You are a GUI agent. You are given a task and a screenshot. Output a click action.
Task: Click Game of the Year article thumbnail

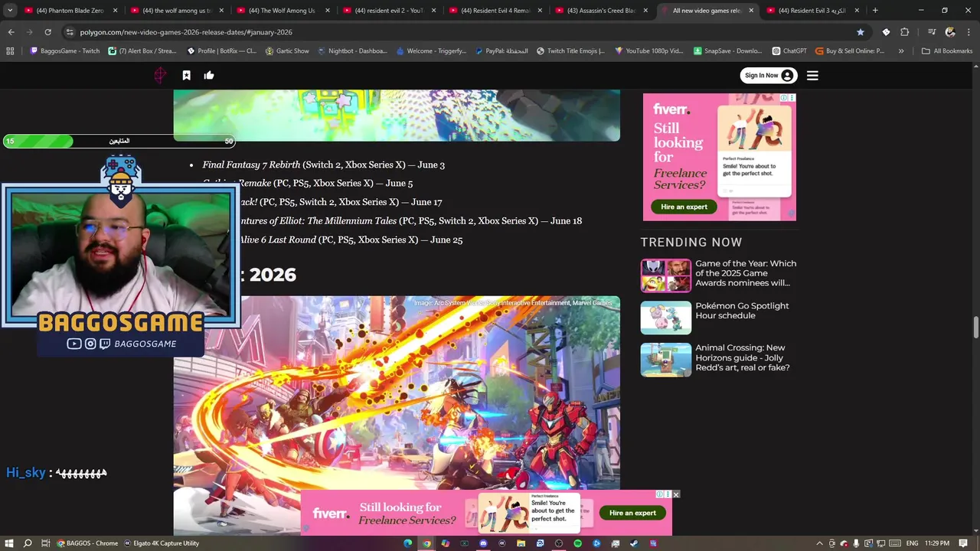pyautogui.click(x=666, y=275)
